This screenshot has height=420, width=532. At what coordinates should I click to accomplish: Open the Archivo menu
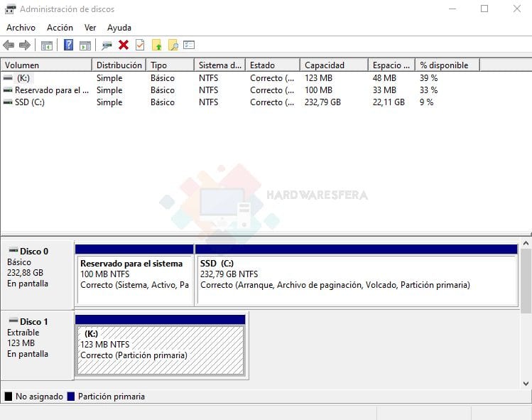[x=21, y=28]
